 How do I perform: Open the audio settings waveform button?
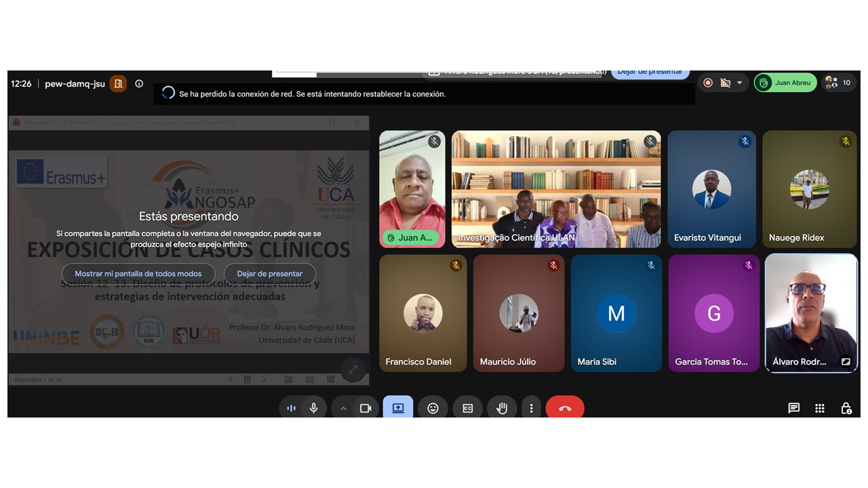[291, 408]
